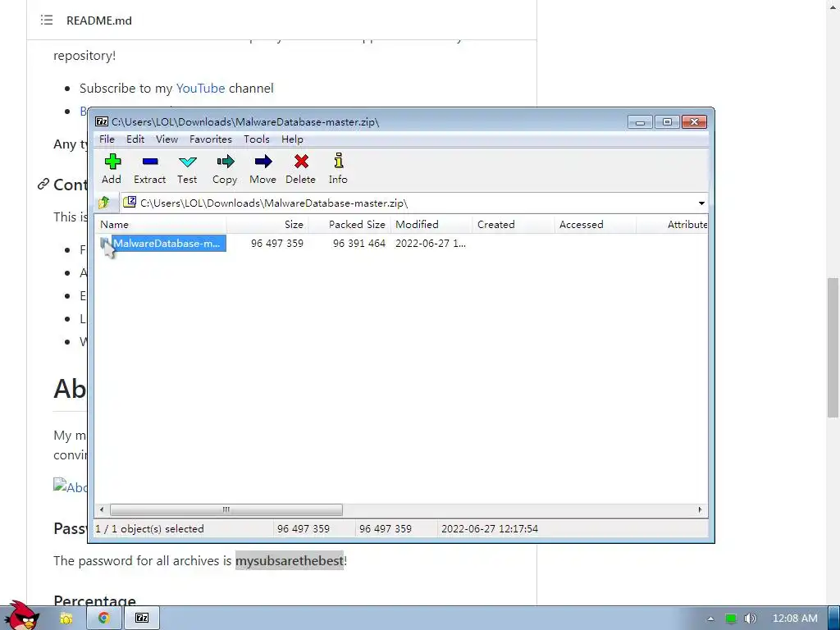840x630 pixels.
Task: Click the Angry Birds start button
Action: point(21,615)
